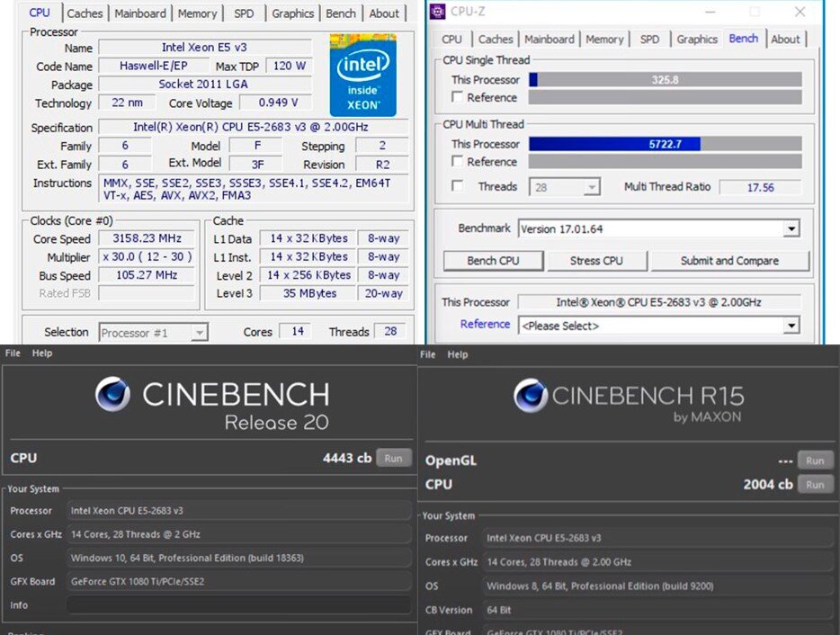Screen dimensions: 840x635
Task: Click the CPU-Z app icon in title bar
Action: pos(438,12)
